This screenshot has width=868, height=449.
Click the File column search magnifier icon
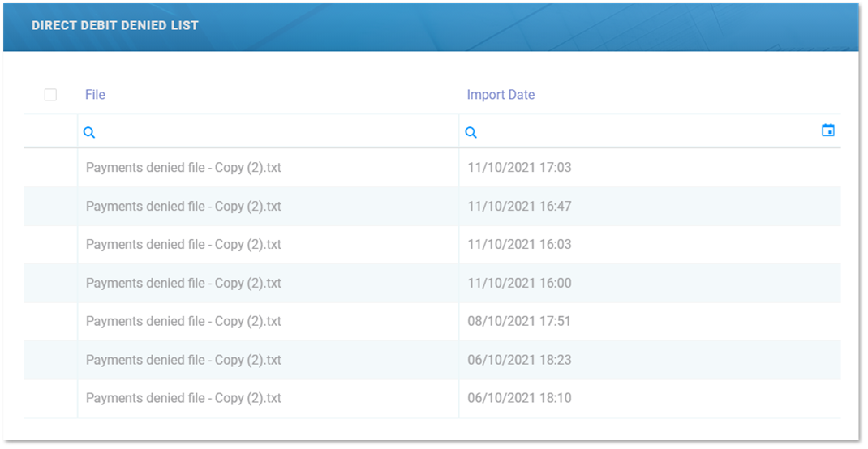click(89, 133)
